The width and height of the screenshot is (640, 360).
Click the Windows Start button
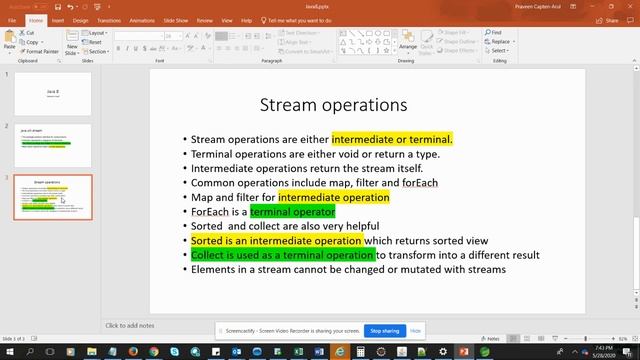pos(9,351)
